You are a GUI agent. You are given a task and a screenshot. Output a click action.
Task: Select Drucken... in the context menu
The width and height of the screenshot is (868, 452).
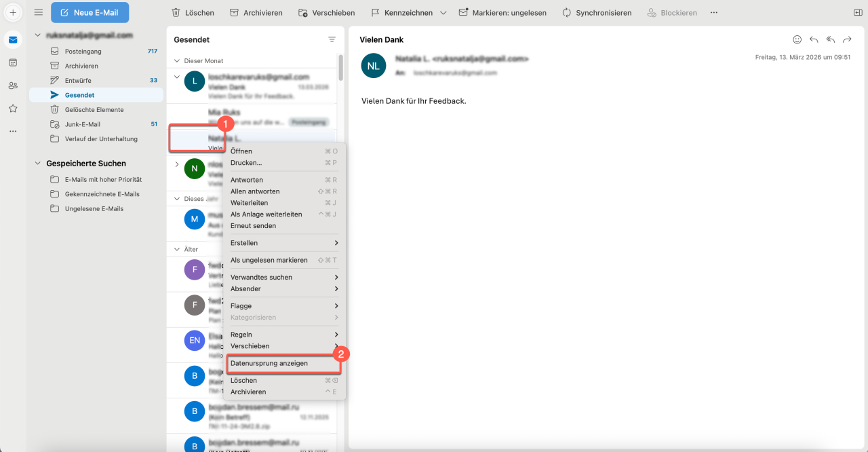284,163
